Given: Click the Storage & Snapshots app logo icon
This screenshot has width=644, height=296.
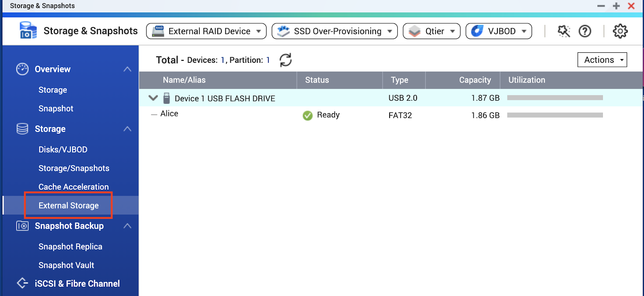Looking at the screenshot, I should coord(28,31).
